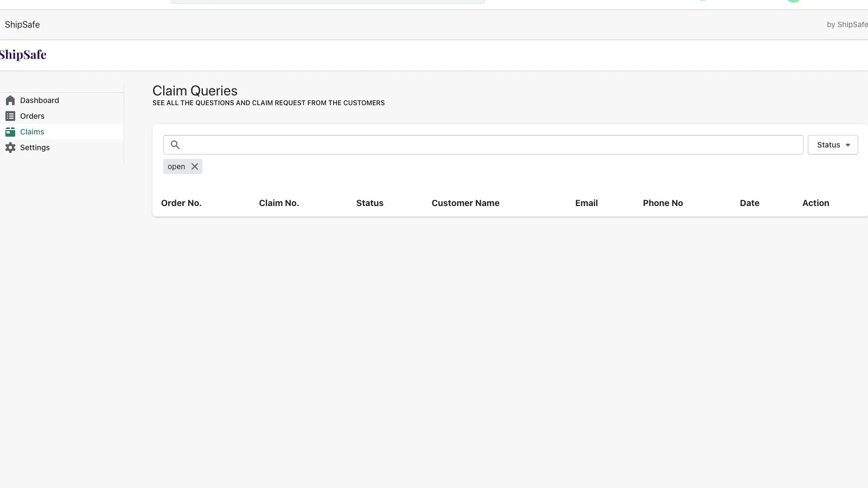Open the Status filter dropdown
Image resolution: width=868 pixels, height=488 pixels.
[833, 145]
